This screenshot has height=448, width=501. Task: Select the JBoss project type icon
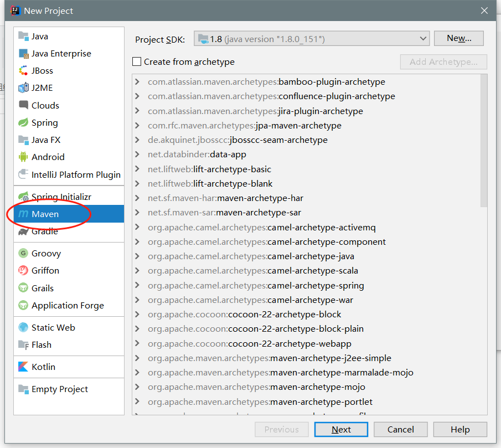23,71
